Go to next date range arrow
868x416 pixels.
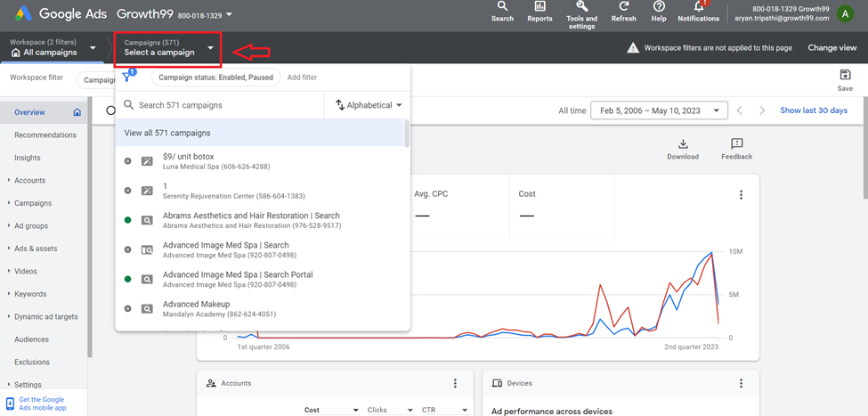[762, 110]
